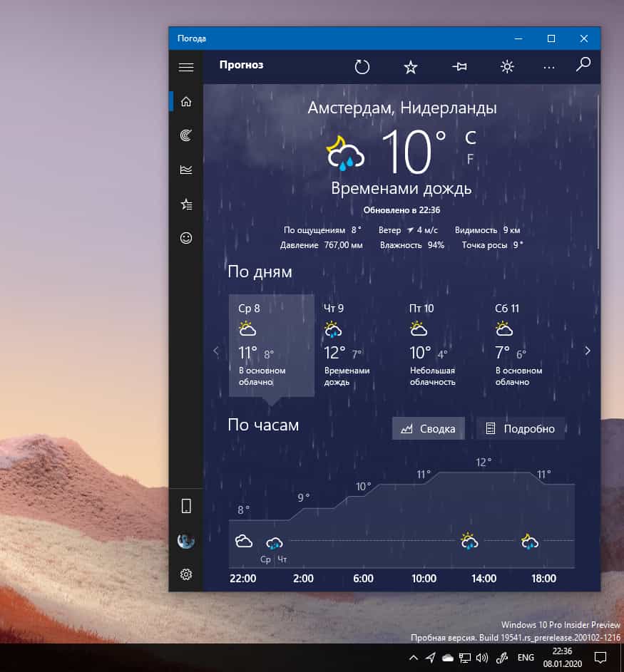Pin the forecast to Start
Screen dimensions: 624x672
(x=459, y=67)
